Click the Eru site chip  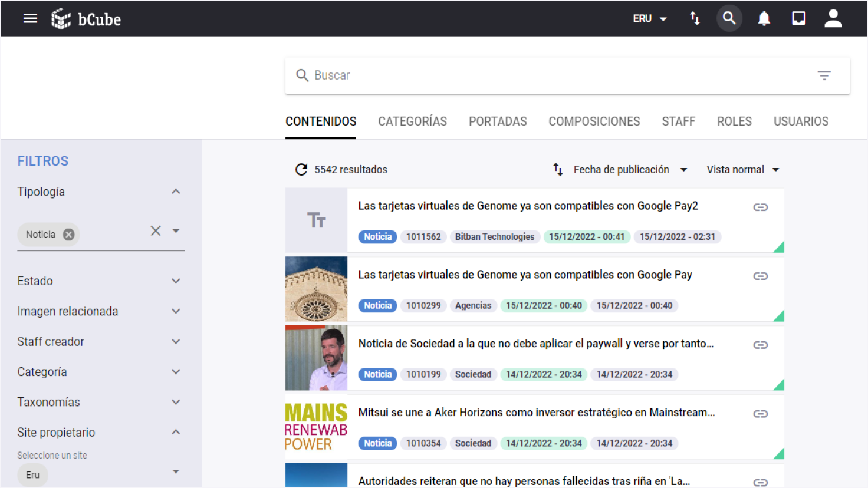(32, 475)
